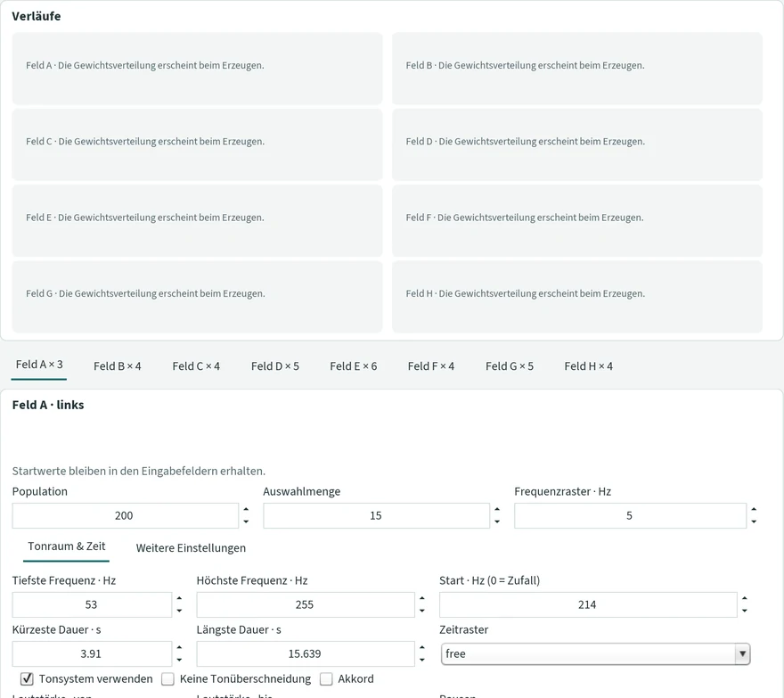Increase Population value with up arrow
This screenshot has width=784, height=698.
click(246, 509)
